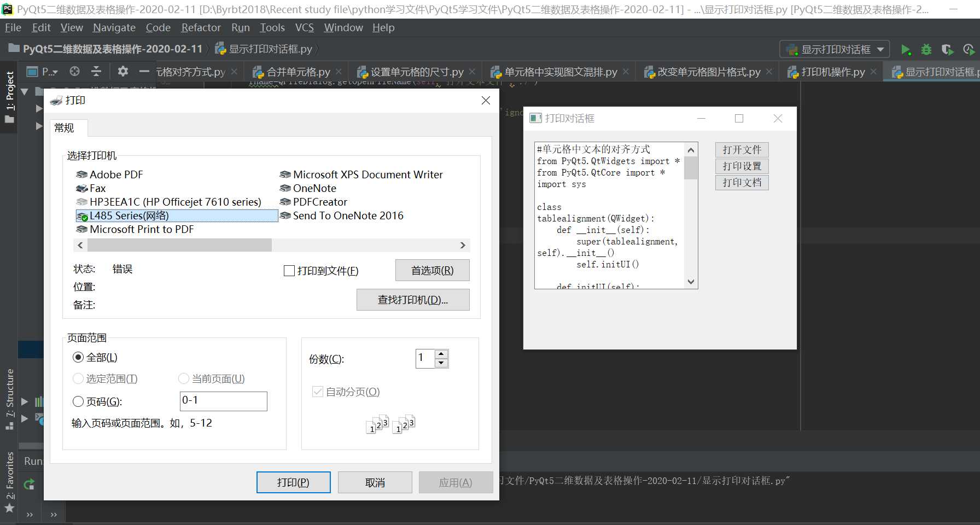The width and height of the screenshot is (980, 525).
Task: Show hidden tool buttons via left chevrons
Action: 30,514
